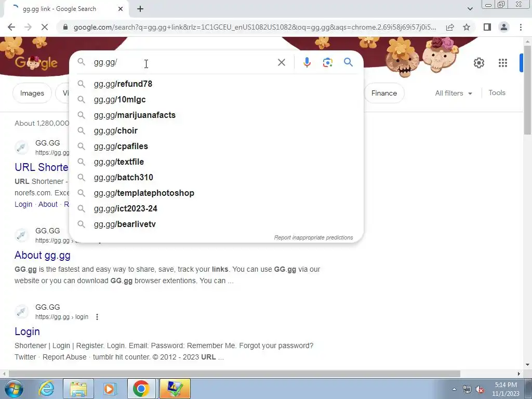
Task: Choose suggestion gg.gg/ict2023-24
Action: click(216, 209)
